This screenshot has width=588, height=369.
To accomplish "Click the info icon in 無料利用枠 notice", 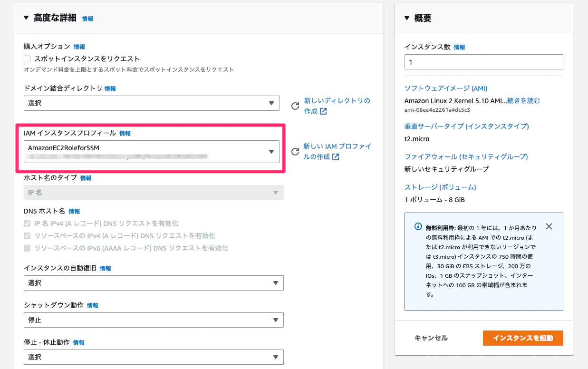I will click(418, 226).
